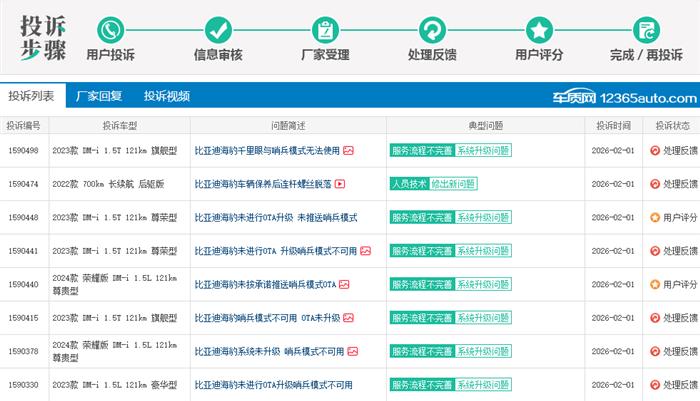Switch to the 厂家回复 tab
This screenshot has width=700, height=401.
point(99,96)
